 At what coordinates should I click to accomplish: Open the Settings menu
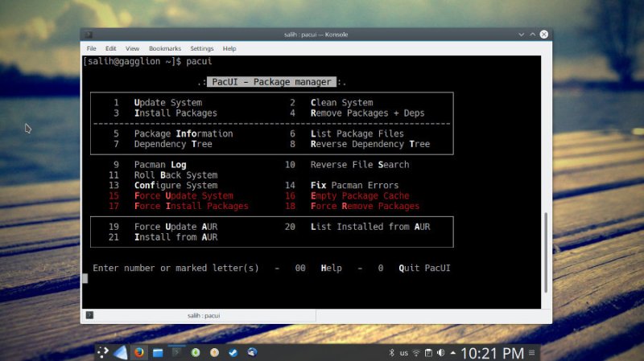(202, 48)
